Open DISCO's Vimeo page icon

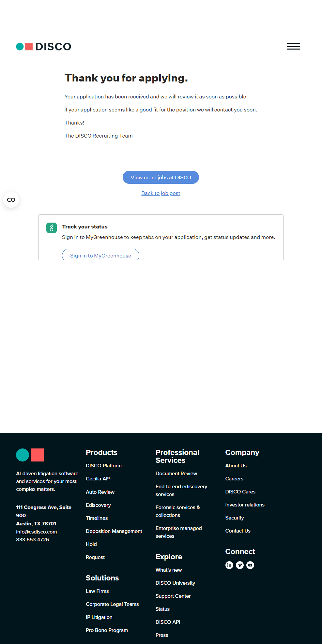click(240, 565)
